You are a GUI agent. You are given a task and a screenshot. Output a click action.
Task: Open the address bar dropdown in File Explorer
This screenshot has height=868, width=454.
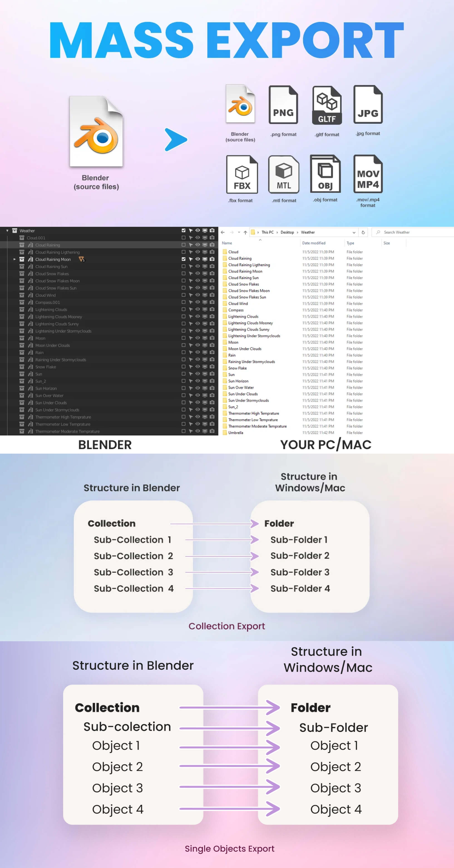click(x=354, y=232)
